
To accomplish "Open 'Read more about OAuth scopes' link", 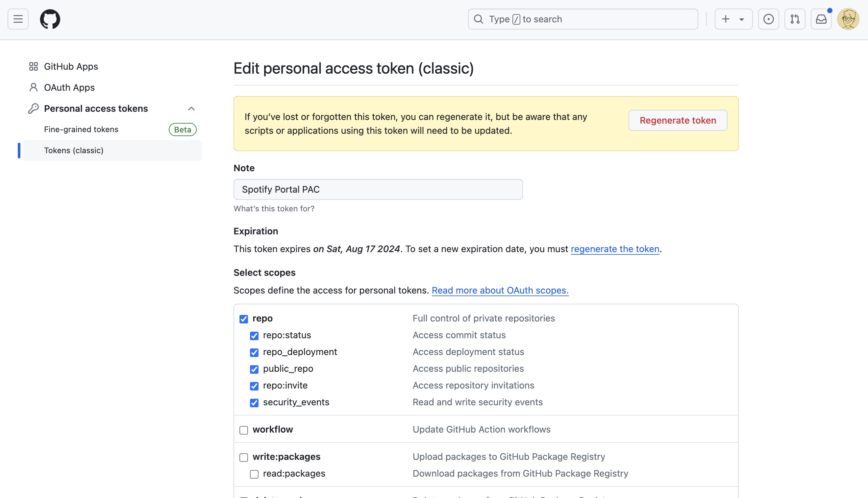I will coord(500,290).
